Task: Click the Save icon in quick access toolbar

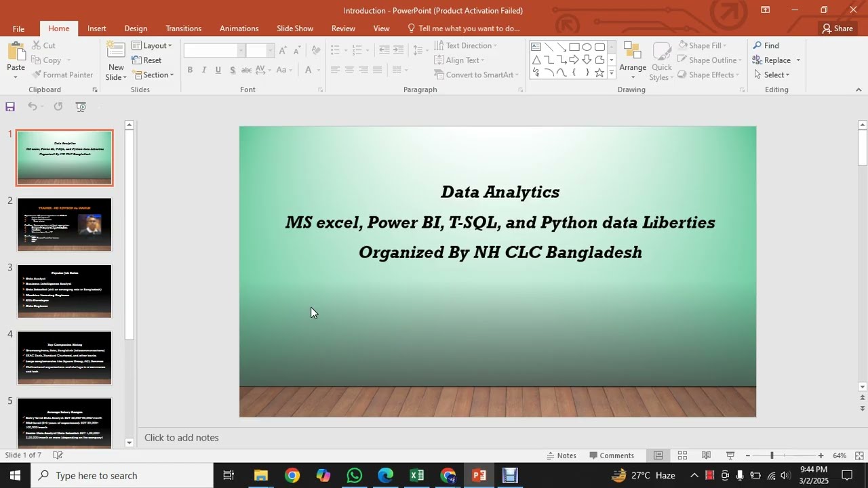Action: click(x=10, y=106)
